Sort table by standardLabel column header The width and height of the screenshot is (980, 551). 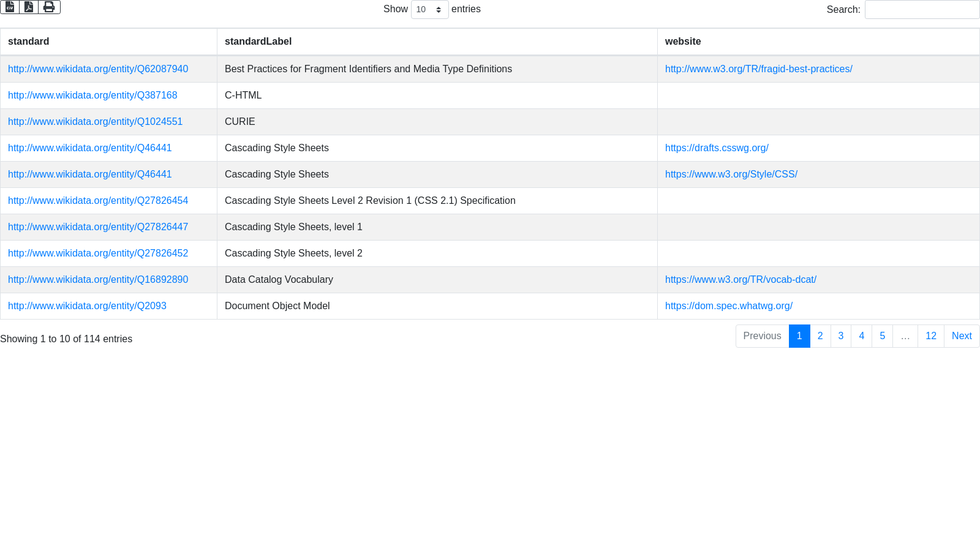click(258, 42)
